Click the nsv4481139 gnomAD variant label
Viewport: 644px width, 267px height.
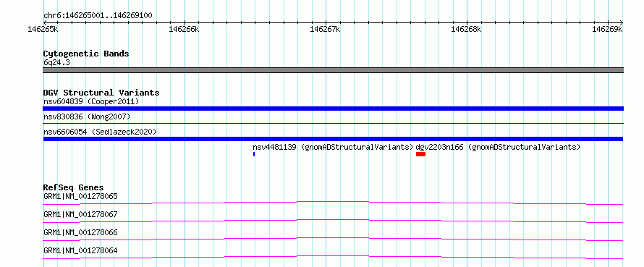point(333,147)
